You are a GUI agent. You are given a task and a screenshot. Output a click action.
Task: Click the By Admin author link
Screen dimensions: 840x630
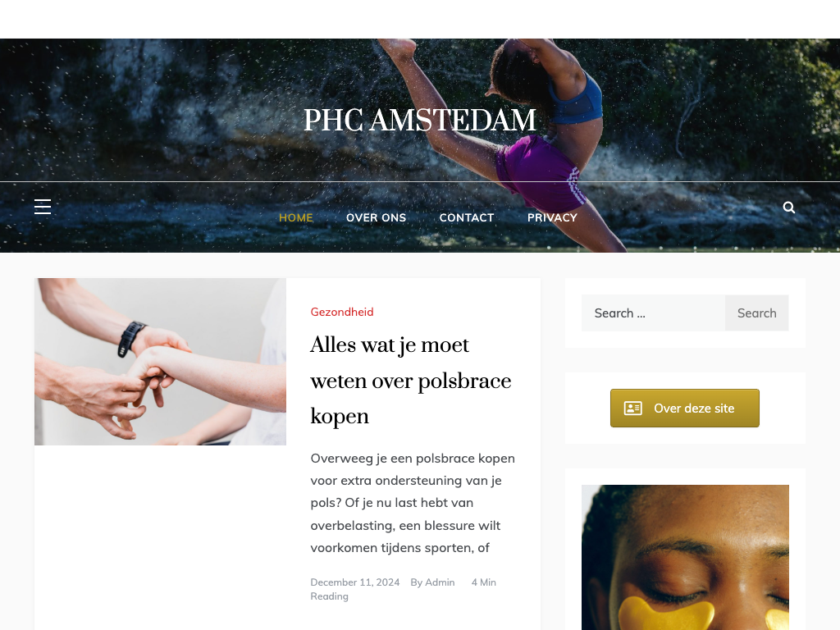point(432,582)
